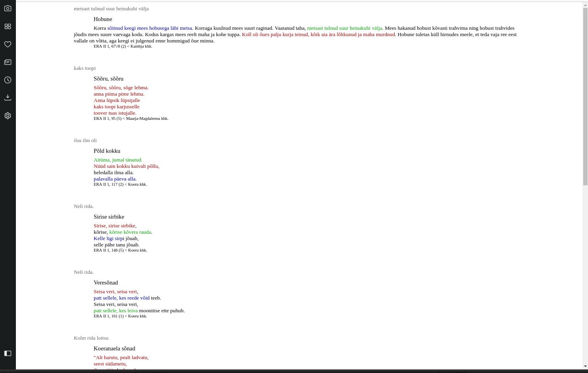
Task: Show history via the clock icon
Action: [x=8, y=80]
